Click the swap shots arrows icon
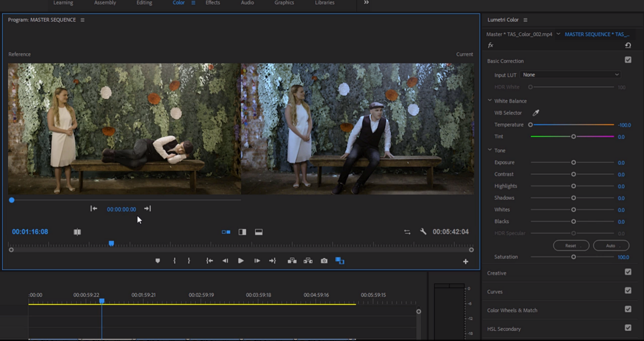Screen dimensions: 644x341 tap(407, 232)
